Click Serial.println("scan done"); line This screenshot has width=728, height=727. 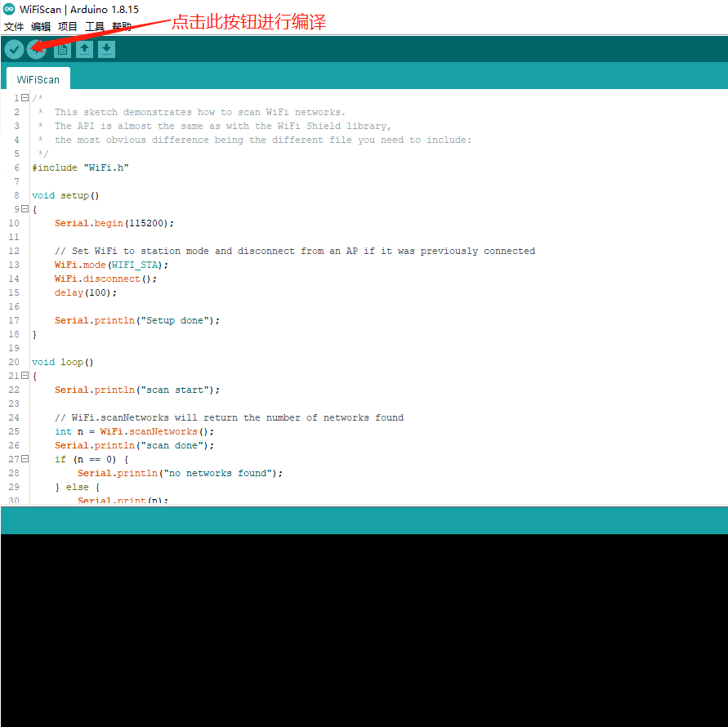click(134, 446)
